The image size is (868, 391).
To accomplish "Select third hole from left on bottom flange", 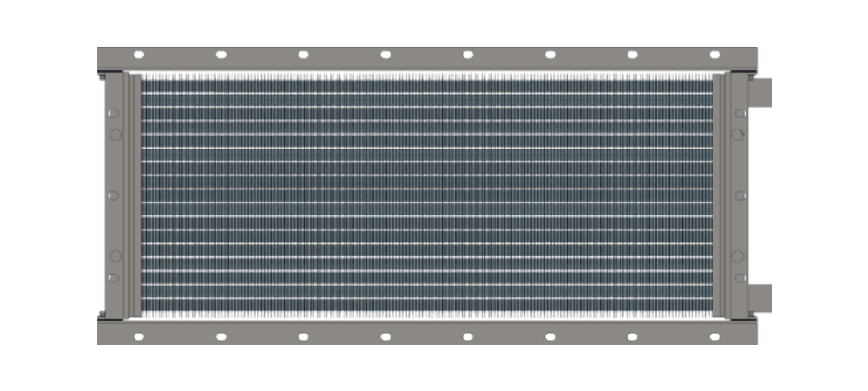I will pyautogui.click(x=304, y=336).
